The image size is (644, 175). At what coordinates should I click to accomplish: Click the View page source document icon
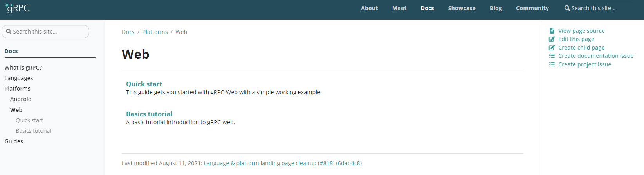pyautogui.click(x=552, y=31)
